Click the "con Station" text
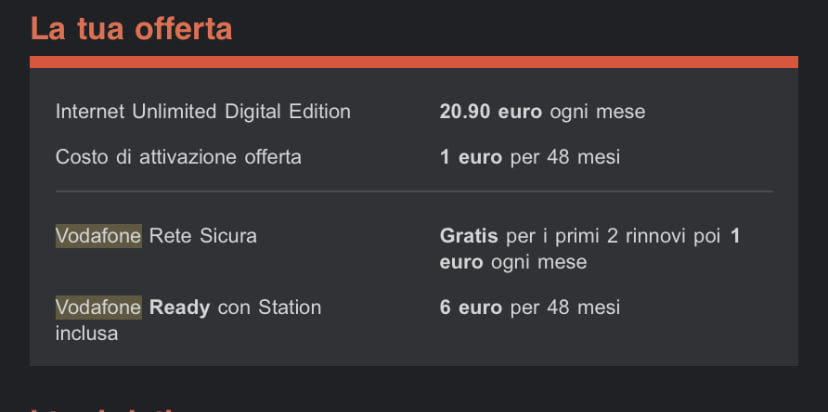Screen dimensions: 828x412 click(269, 307)
